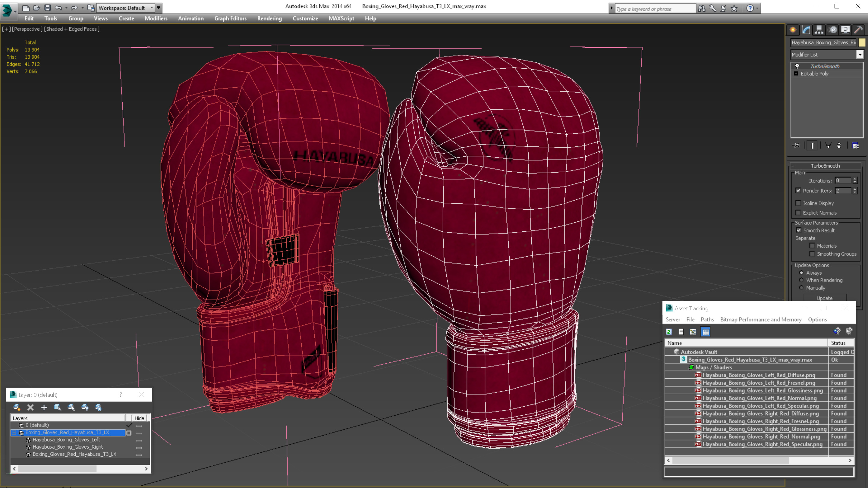Image resolution: width=868 pixels, height=488 pixels.
Task: Open the Undo history dropdown arrow
Action: point(66,8)
